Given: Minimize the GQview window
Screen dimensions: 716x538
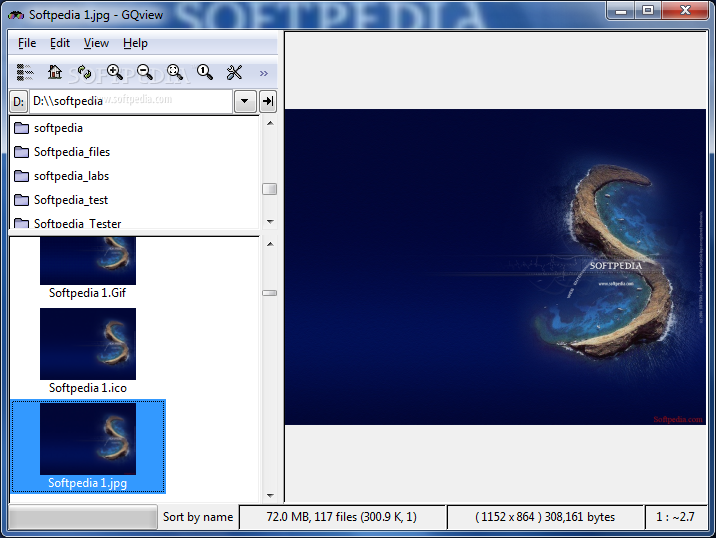Looking at the screenshot, I should tap(621, 11).
